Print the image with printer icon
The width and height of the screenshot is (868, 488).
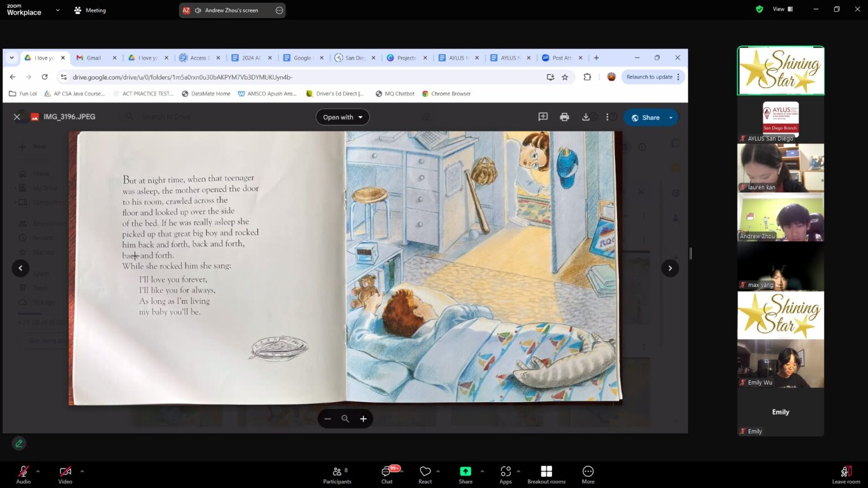564,117
